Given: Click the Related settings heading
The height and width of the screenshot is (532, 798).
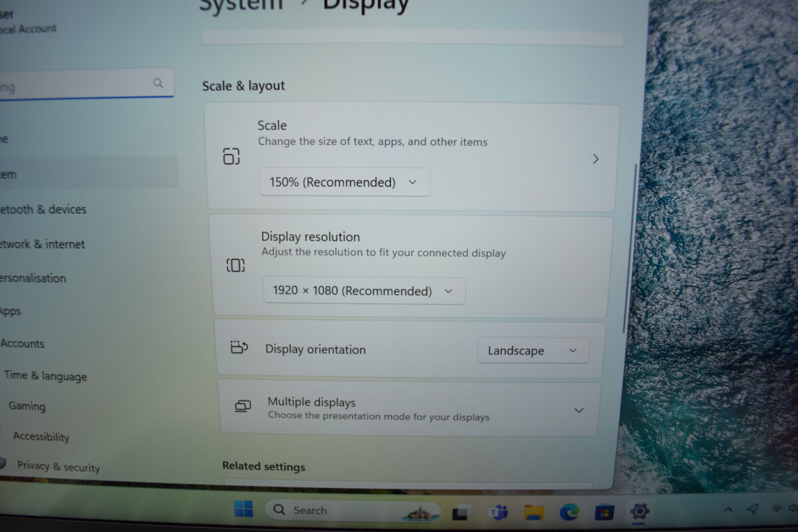Looking at the screenshot, I should [x=263, y=466].
